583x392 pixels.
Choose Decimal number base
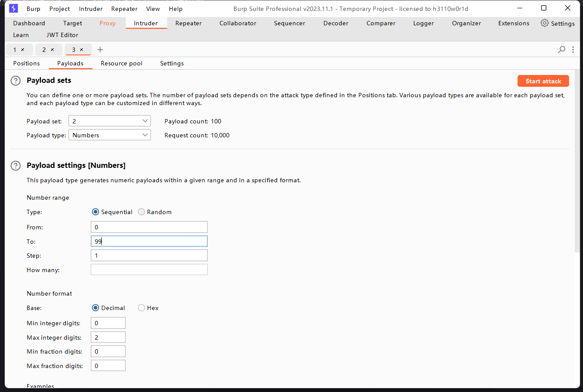pos(96,308)
